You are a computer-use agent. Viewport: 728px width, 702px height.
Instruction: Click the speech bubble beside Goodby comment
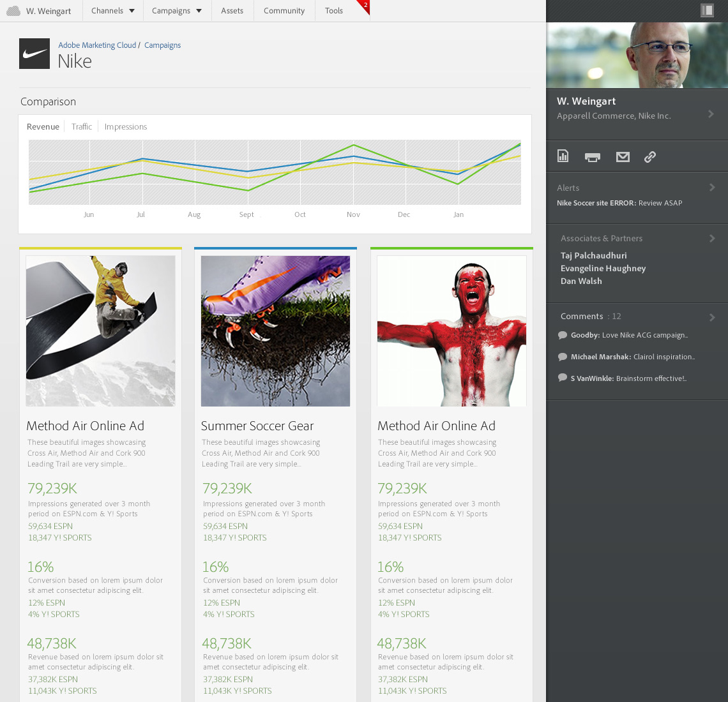point(562,335)
